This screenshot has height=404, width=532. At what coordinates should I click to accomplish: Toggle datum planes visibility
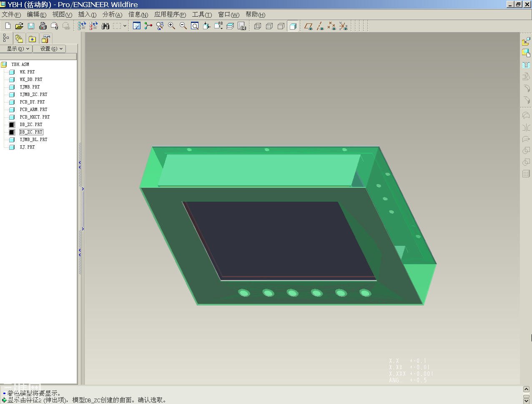pos(309,26)
